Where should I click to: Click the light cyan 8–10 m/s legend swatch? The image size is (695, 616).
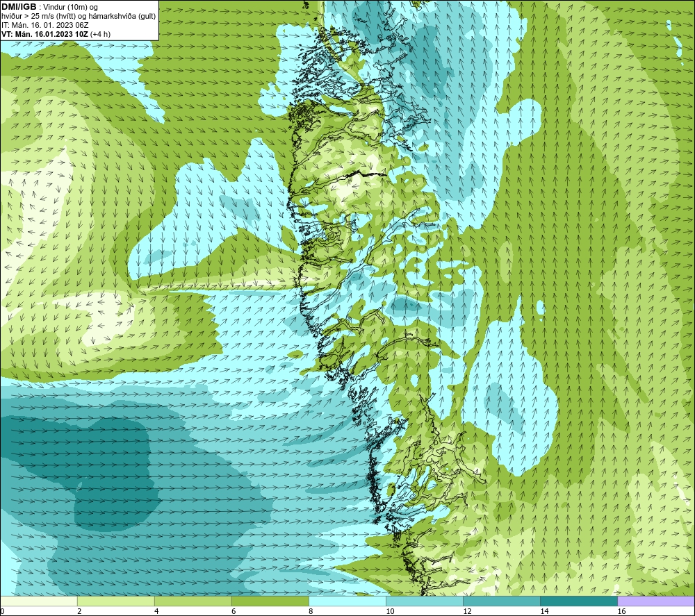[x=347, y=601]
